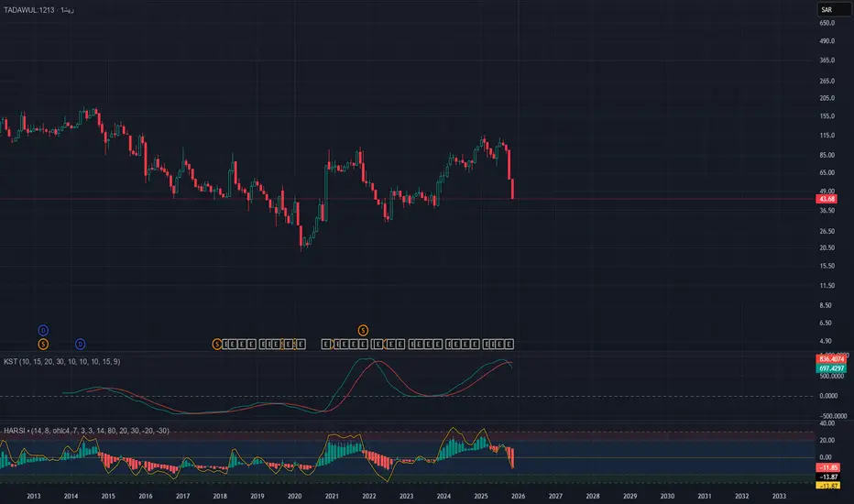Viewport: 854px width, 504px height.
Task: Click the 65.00 price scale label
Action: pos(827,172)
